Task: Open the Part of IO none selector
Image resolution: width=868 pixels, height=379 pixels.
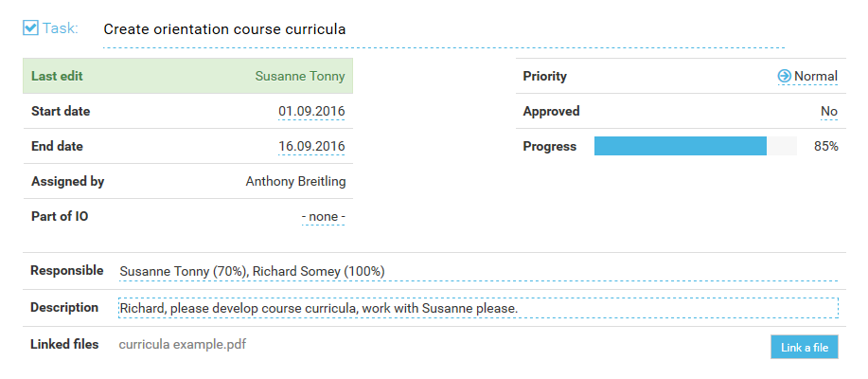Action: (x=324, y=217)
